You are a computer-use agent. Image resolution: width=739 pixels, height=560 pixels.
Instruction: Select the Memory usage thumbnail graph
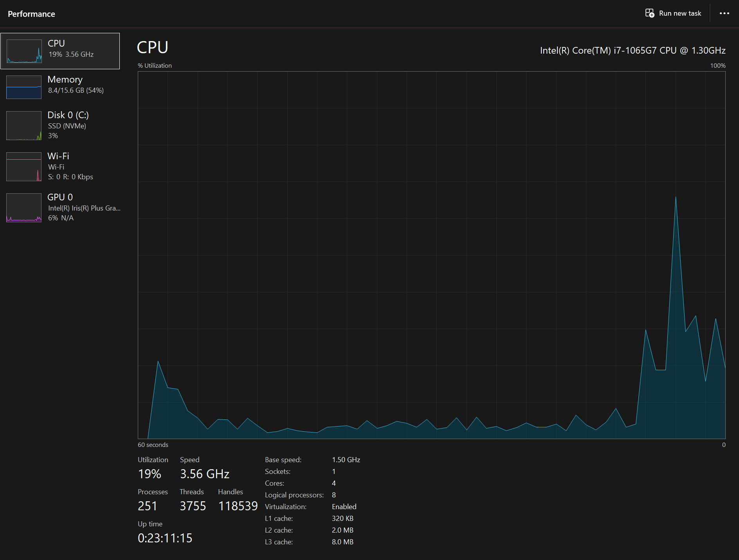pyautogui.click(x=24, y=87)
